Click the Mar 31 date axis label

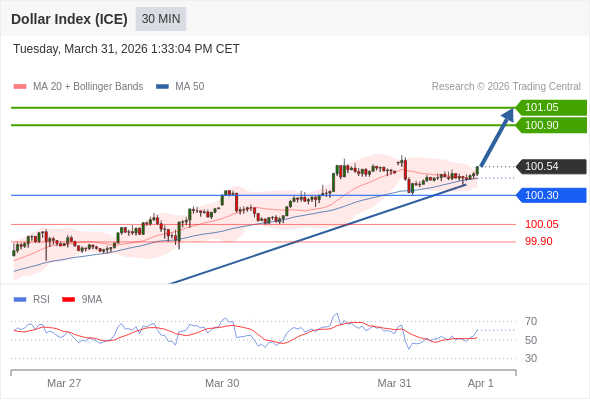[394, 383]
